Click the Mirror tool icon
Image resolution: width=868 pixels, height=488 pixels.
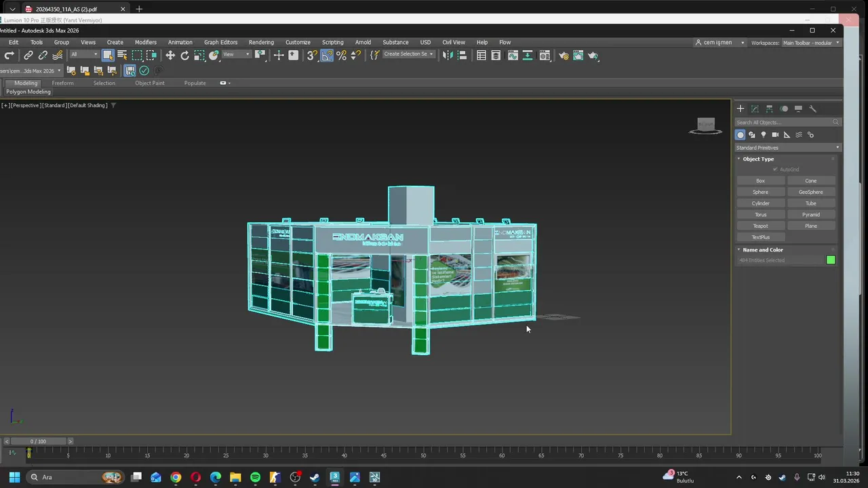click(x=448, y=56)
